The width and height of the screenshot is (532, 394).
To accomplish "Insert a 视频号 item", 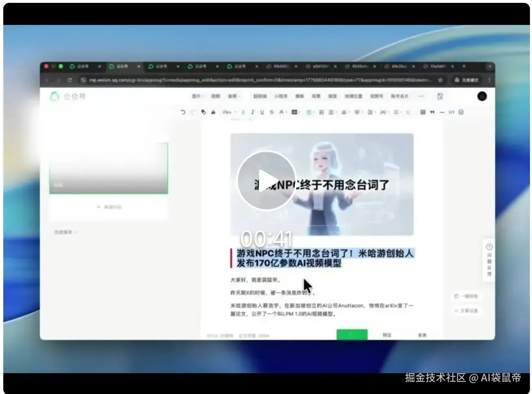I will [x=376, y=96].
